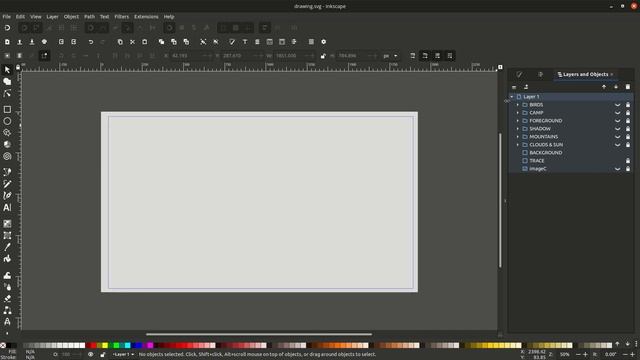640x360 pixels.
Task: Open Preferences gear icon in toolbar
Action: (324, 42)
